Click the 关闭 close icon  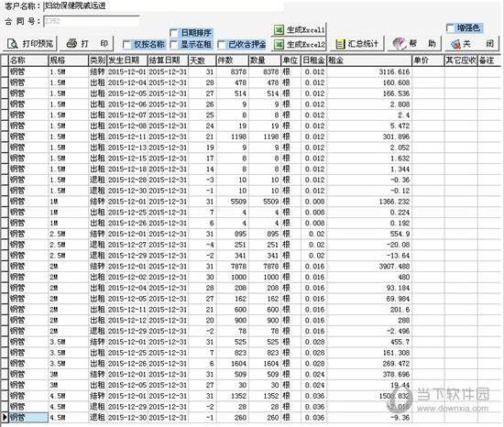coord(455,44)
